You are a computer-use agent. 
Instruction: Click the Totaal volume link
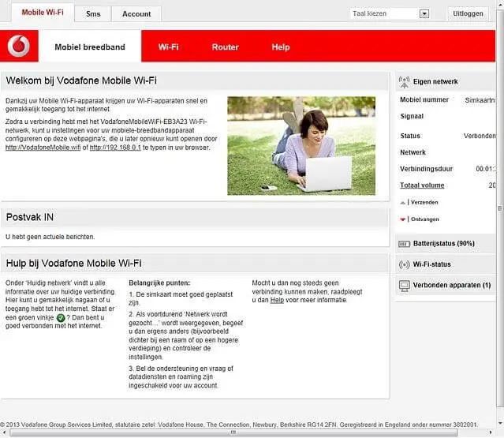422,185
